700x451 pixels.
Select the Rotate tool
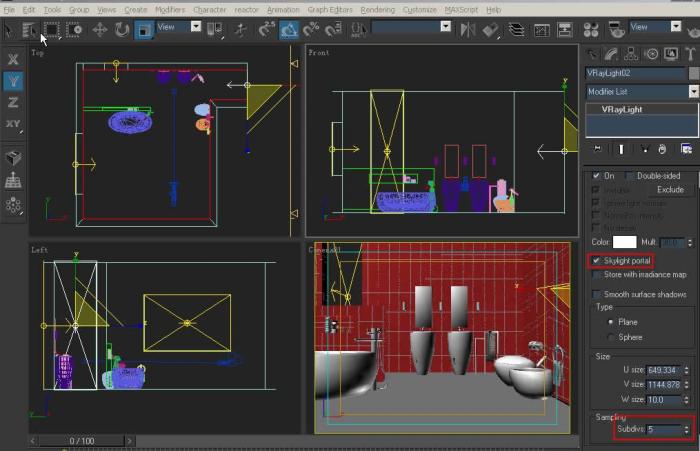121,30
